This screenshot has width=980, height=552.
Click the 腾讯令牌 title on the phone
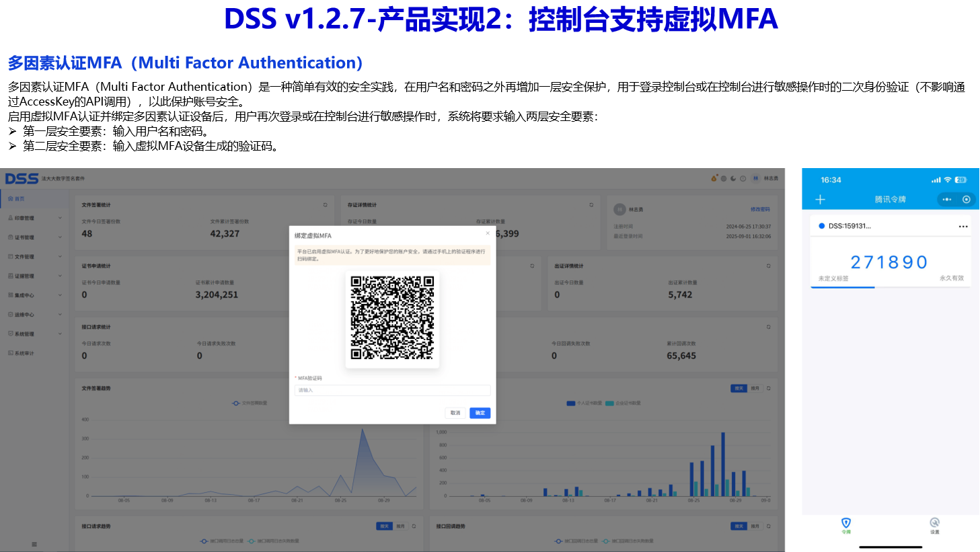[891, 200]
